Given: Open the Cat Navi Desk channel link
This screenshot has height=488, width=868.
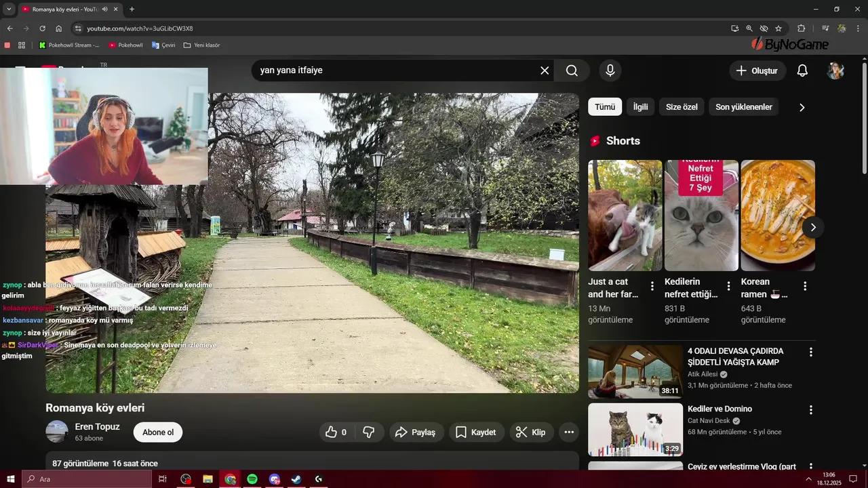Looking at the screenshot, I should pyautogui.click(x=709, y=421).
